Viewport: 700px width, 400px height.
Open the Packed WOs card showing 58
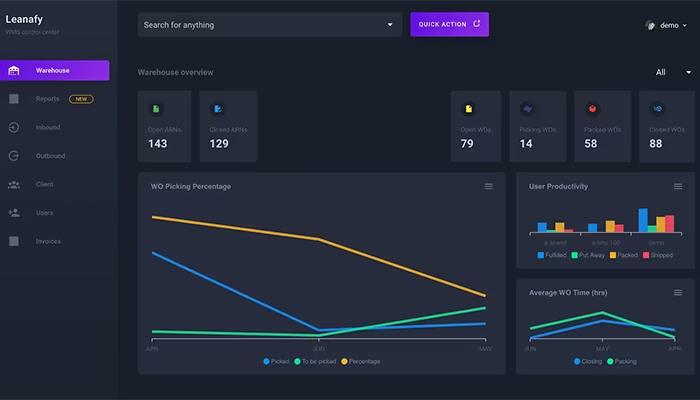tap(602, 126)
